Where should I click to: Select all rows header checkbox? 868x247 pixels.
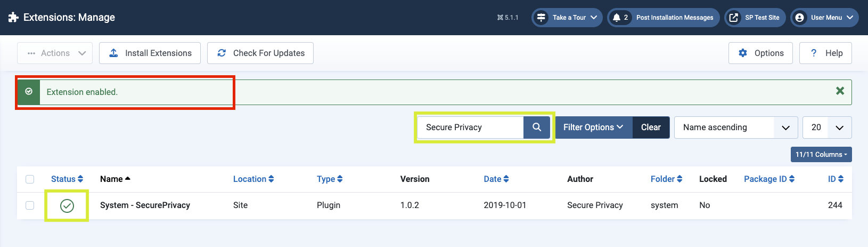tap(30, 179)
